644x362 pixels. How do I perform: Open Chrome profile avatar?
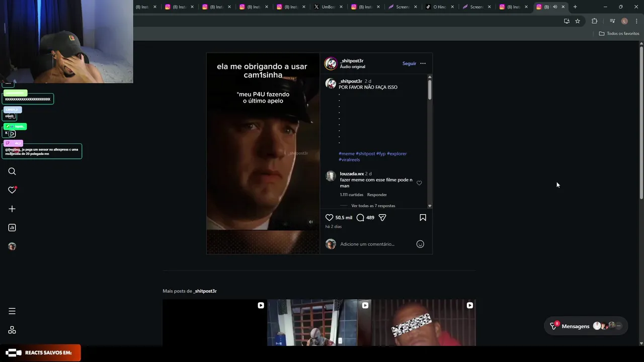[624, 21]
